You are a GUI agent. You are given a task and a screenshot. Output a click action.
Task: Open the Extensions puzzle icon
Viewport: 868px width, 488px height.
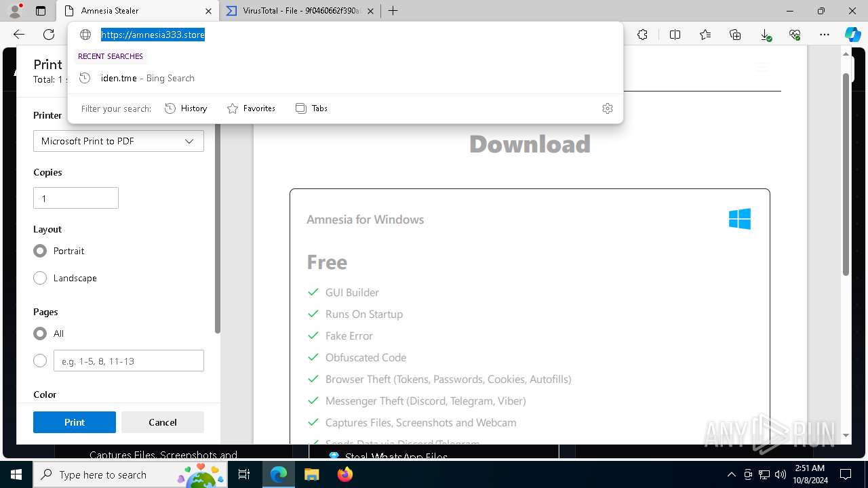pyautogui.click(x=642, y=35)
